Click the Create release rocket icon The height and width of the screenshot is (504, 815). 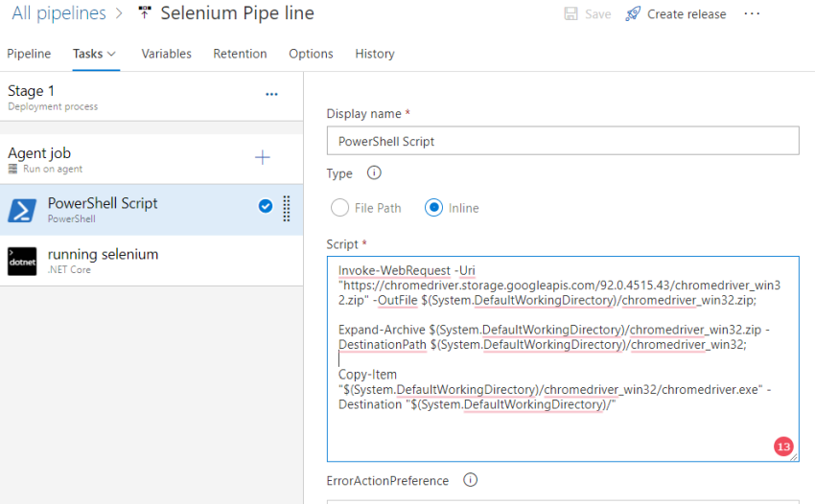tap(633, 14)
